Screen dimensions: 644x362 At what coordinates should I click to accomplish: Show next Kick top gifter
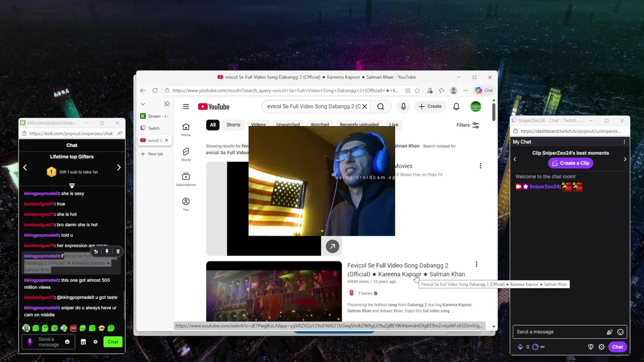[x=119, y=167]
